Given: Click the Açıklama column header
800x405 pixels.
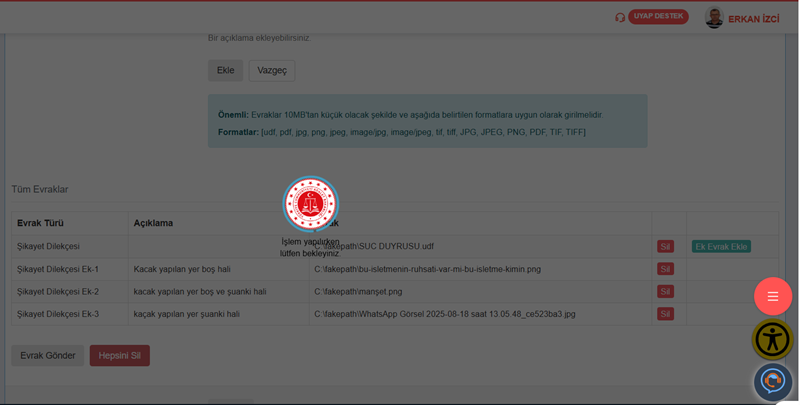Looking at the screenshot, I should click(x=153, y=223).
